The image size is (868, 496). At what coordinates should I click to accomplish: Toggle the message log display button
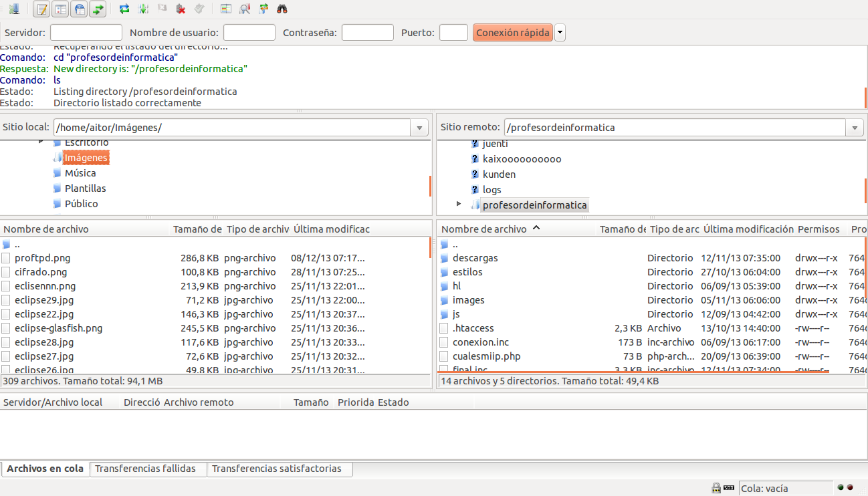point(41,9)
